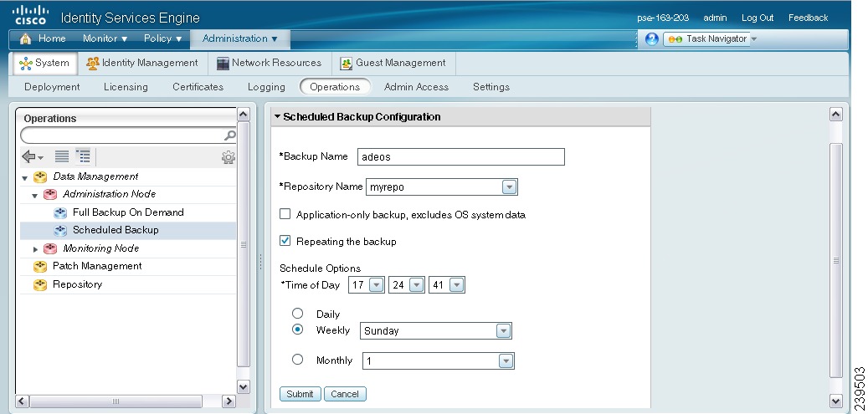Open the Policy menu
The image size is (868, 414).
click(x=162, y=38)
